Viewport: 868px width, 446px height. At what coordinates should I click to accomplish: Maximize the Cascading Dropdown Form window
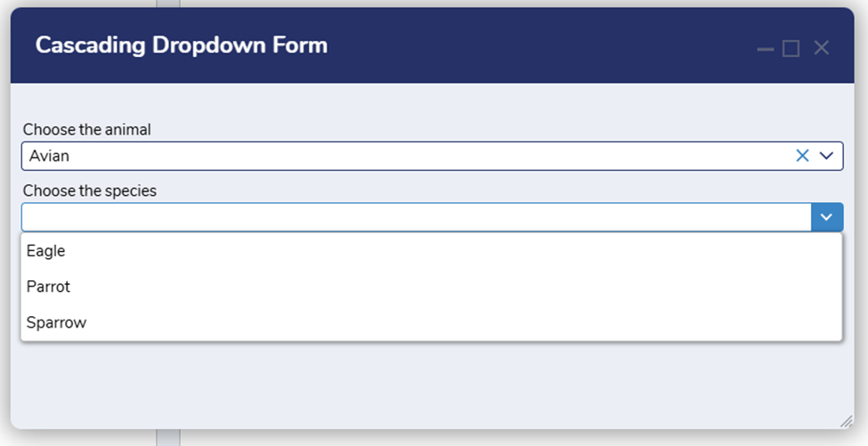click(791, 48)
